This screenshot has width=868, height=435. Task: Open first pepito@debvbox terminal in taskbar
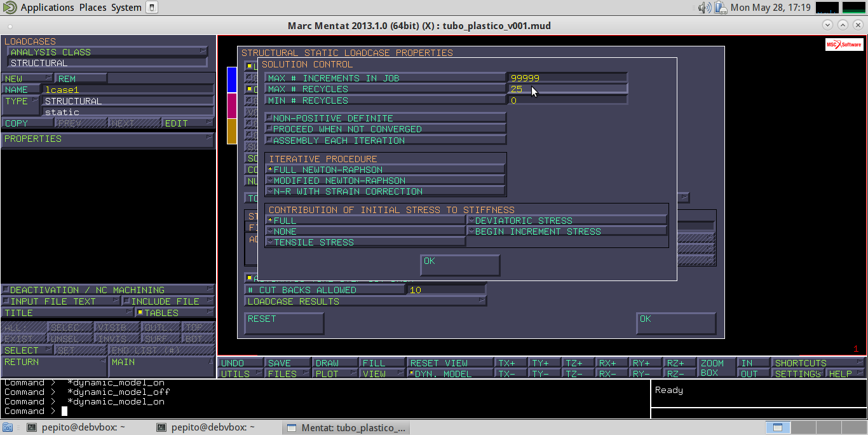(77, 428)
